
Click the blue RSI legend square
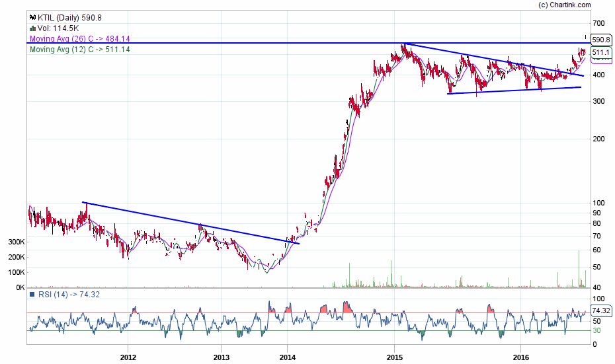tap(32, 295)
